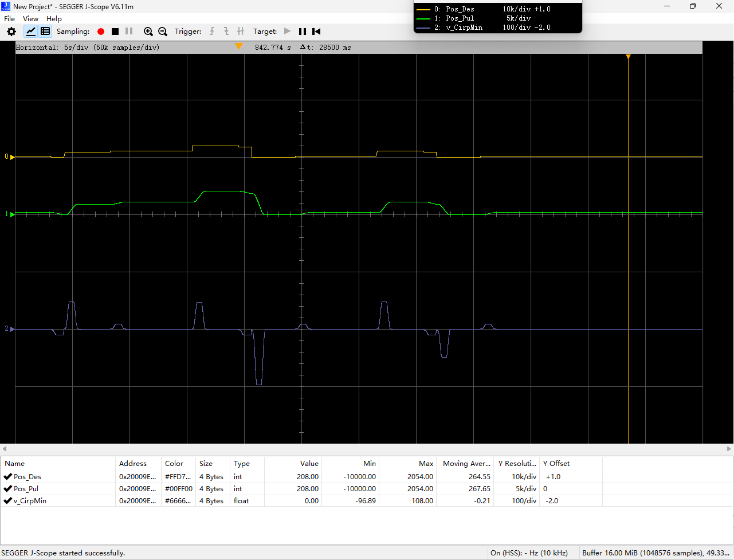Switch to table data view icon

(x=45, y=32)
